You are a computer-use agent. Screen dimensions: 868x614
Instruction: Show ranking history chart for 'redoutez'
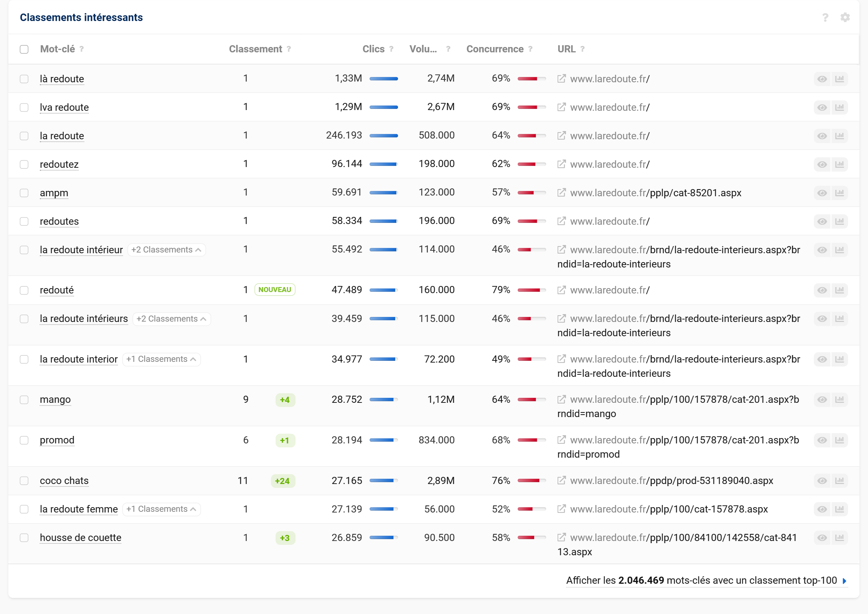[840, 165]
